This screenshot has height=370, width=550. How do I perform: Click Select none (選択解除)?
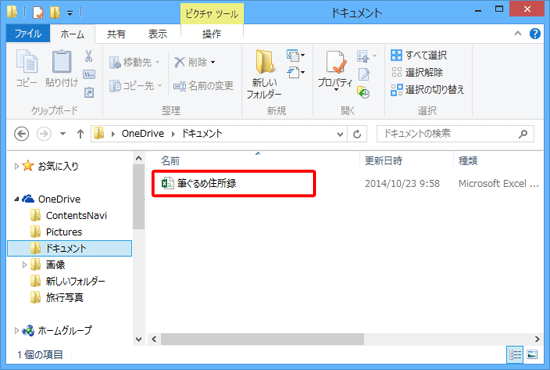(417, 73)
